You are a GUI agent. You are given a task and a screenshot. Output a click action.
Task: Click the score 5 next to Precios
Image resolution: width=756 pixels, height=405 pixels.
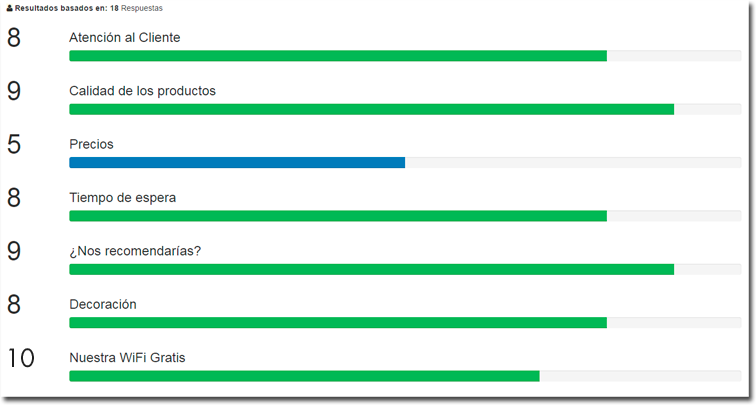coord(14,145)
